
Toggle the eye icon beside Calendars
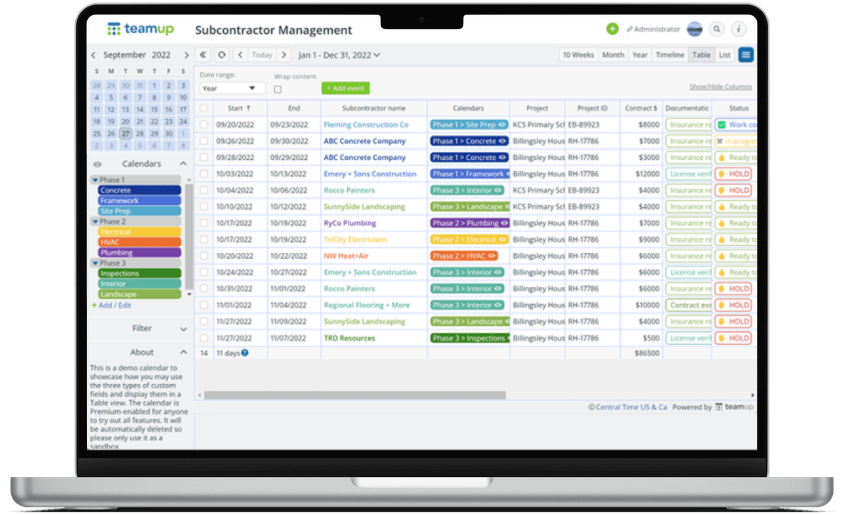(x=98, y=164)
